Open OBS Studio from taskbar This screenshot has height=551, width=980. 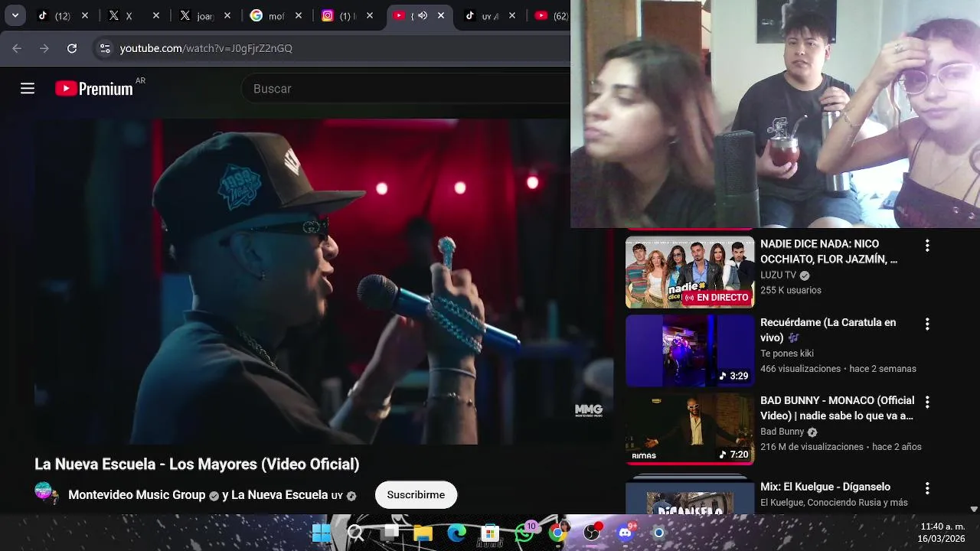593,533
